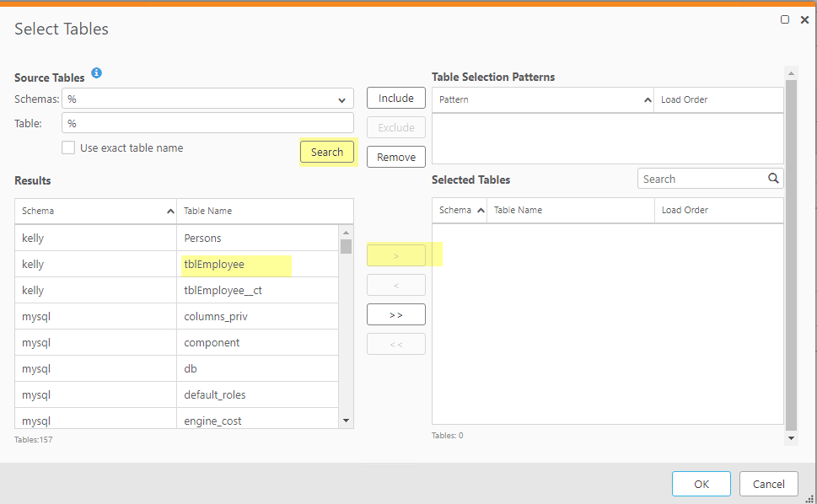Viewport: 817px width, 504px height.
Task: Close the Select Tables dialog
Action: coord(804,19)
